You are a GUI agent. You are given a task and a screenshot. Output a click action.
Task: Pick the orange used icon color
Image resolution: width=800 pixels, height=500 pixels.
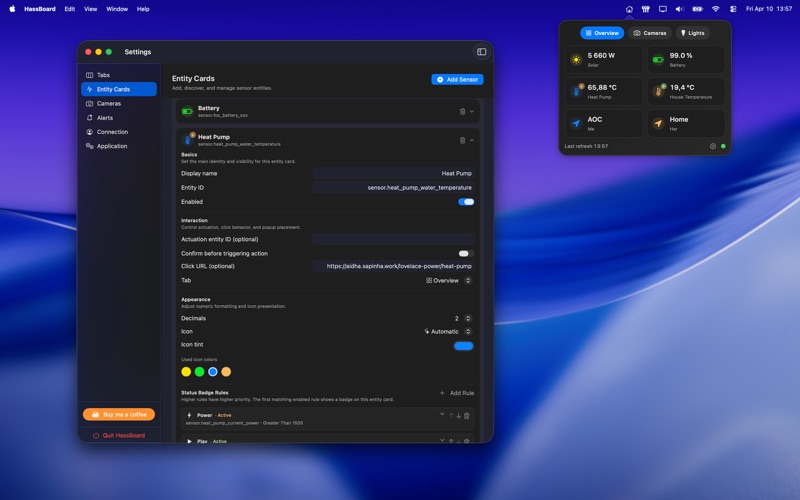pos(226,372)
